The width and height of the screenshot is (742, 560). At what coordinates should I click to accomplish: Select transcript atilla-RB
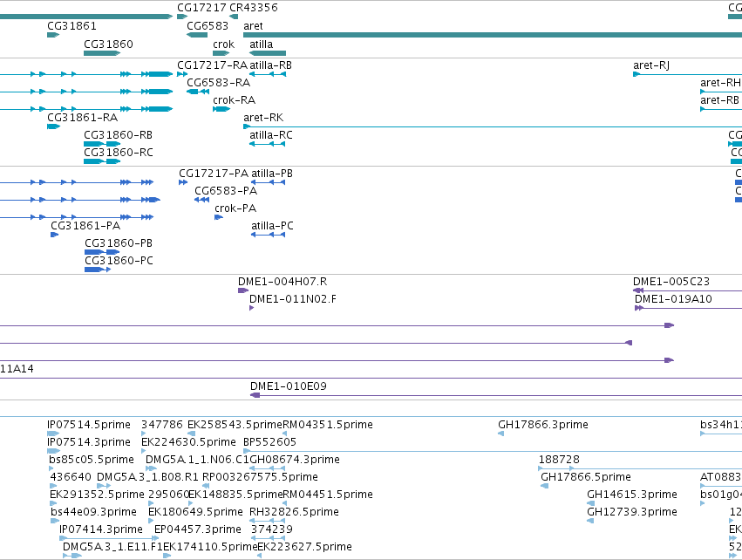tap(268, 74)
